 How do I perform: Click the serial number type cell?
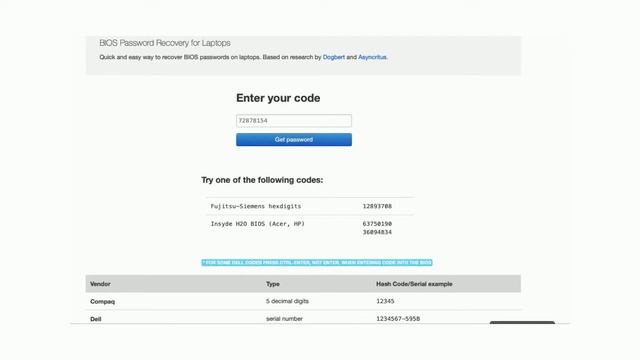[284, 319]
